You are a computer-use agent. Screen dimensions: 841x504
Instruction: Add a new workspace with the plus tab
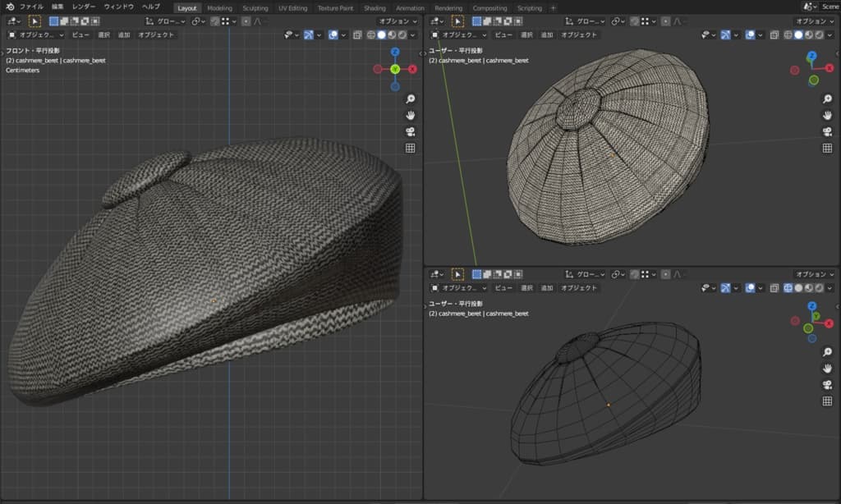(x=553, y=7)
